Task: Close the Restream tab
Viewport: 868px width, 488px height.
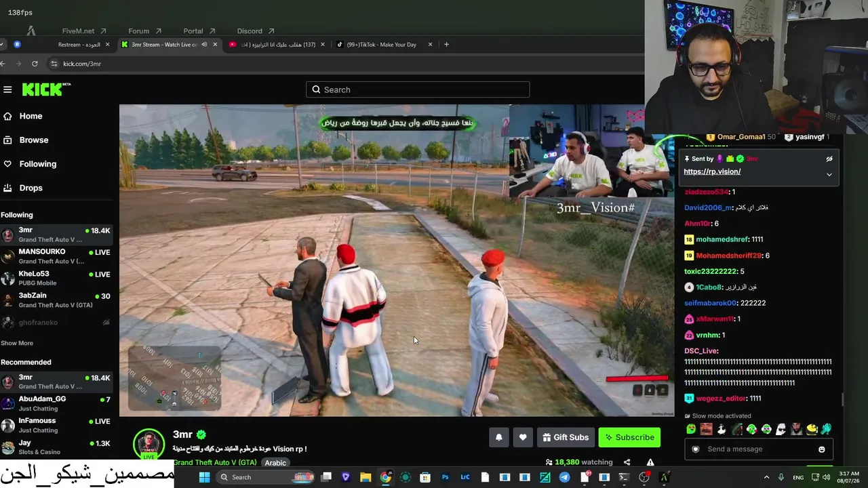Action: coord(107,45)
